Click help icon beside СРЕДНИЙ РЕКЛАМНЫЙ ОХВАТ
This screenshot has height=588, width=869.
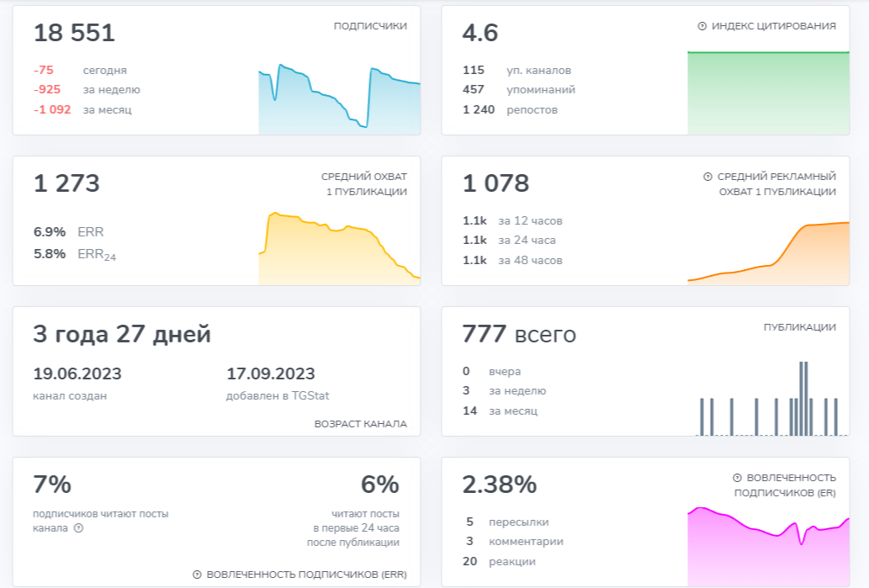[x=707, y=177]
